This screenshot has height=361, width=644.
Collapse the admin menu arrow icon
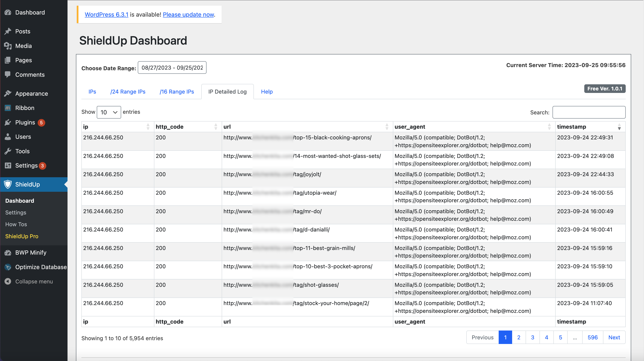8,281
